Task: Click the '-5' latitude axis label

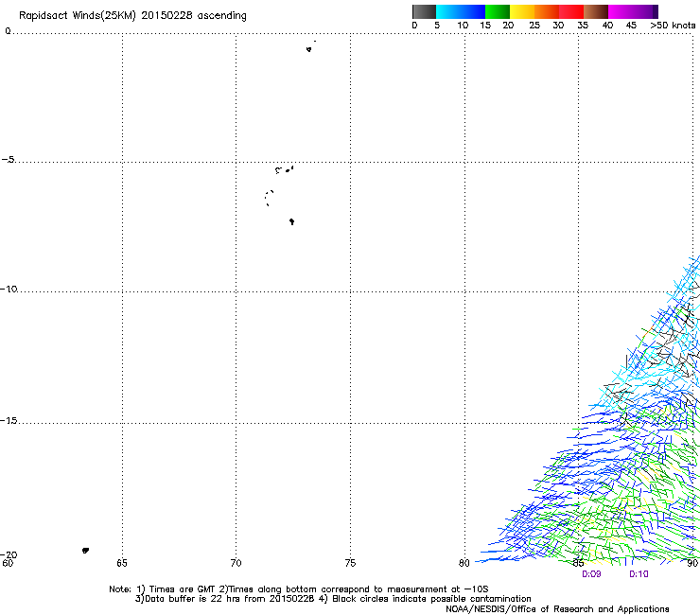Action: (x=8, y=160)
